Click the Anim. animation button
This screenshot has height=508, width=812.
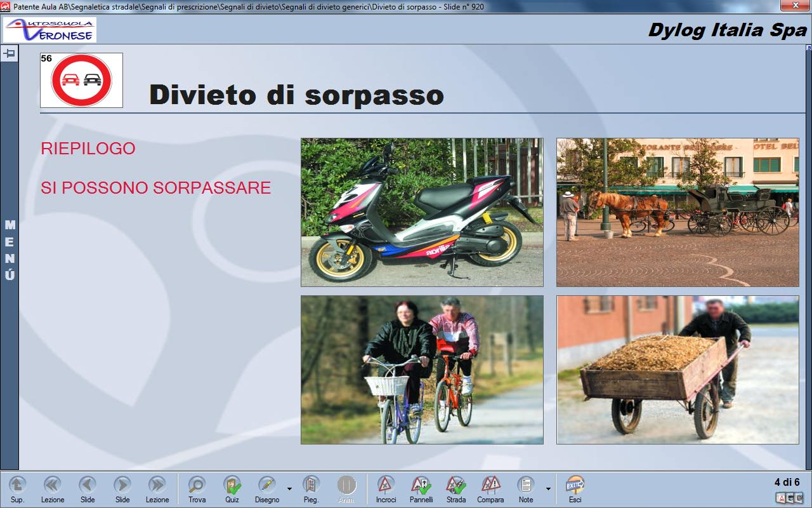pyautogui.click(x=346, y=489)
